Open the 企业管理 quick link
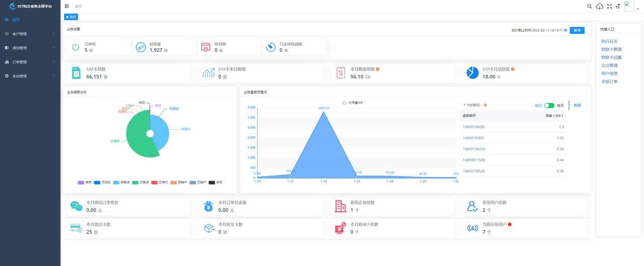 click(x=609, y=65)
